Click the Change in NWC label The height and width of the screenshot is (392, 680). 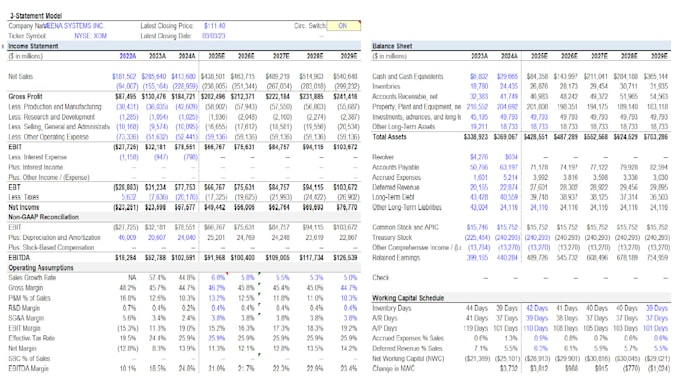(x=393, y=369)
